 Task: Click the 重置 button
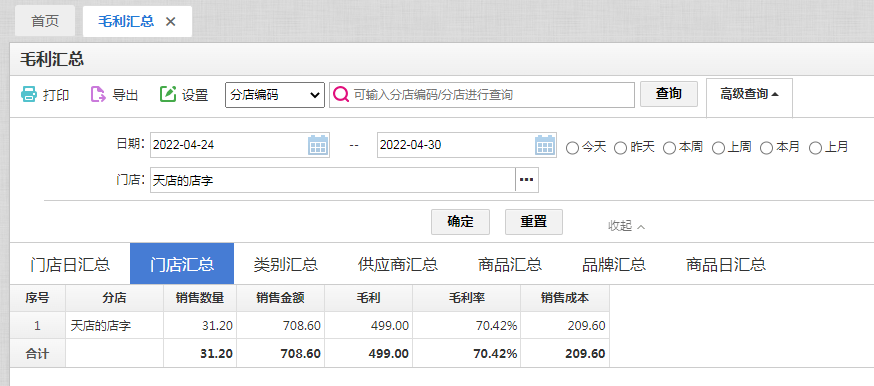533,222
